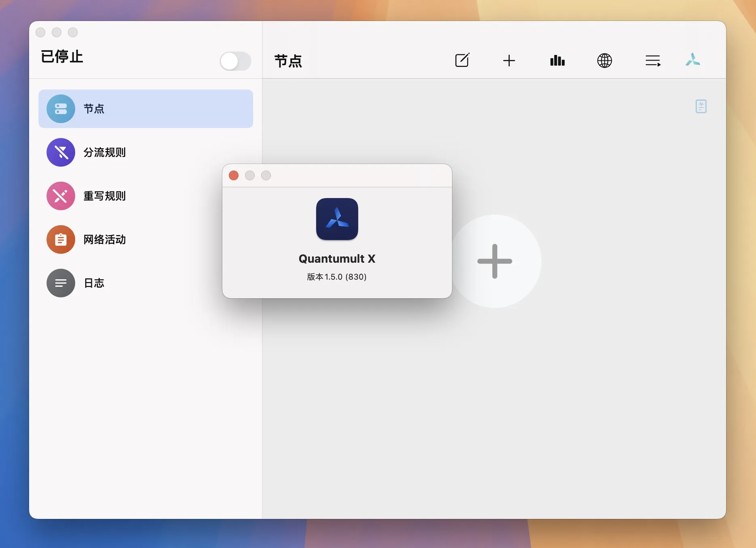The image size is (756, 548).
Task: Open 重写规则 in the sidebar
Action: (146, 196)
